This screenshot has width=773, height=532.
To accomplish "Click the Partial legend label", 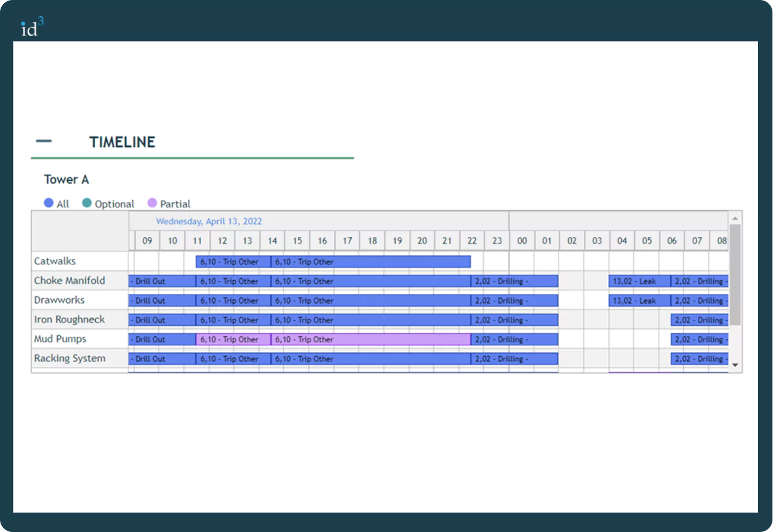I will pyautogui.click(x=175, y=204).
